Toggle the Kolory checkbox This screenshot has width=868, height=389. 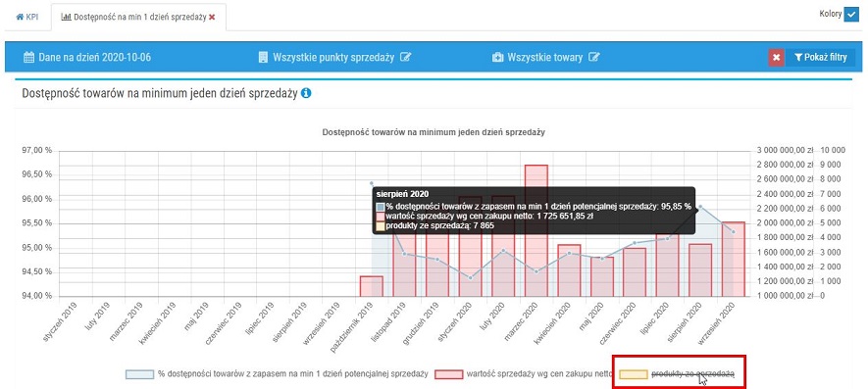tap(851, 15)
